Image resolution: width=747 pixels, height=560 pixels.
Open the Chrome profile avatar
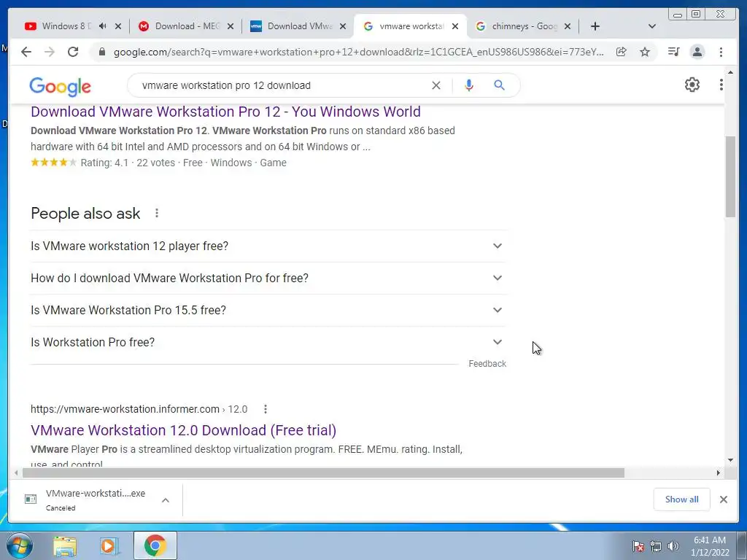point(697,52)
